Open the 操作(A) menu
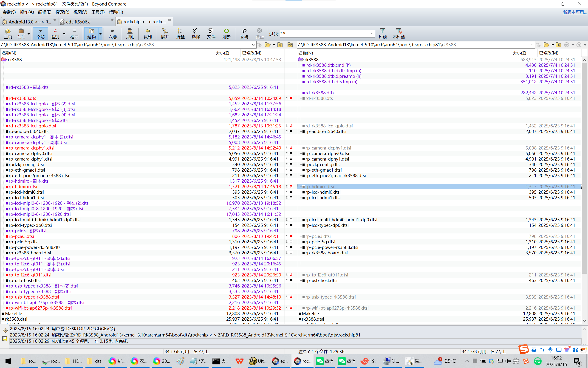This screenshot has height=368, width=588. (x=27, y=12)
